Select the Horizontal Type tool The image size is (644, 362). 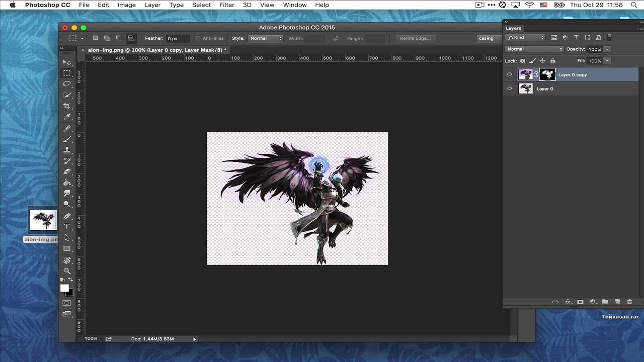(67, 227)
